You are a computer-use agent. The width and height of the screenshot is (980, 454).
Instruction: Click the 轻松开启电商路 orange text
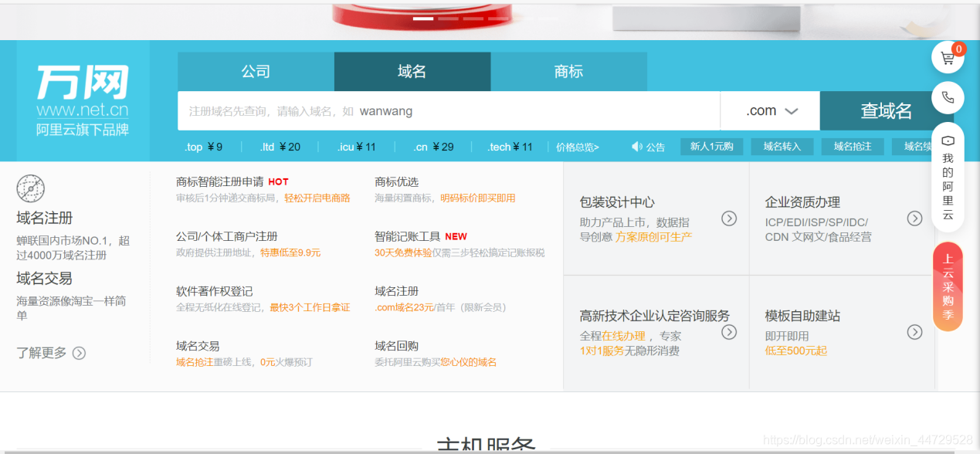(317, 198)
